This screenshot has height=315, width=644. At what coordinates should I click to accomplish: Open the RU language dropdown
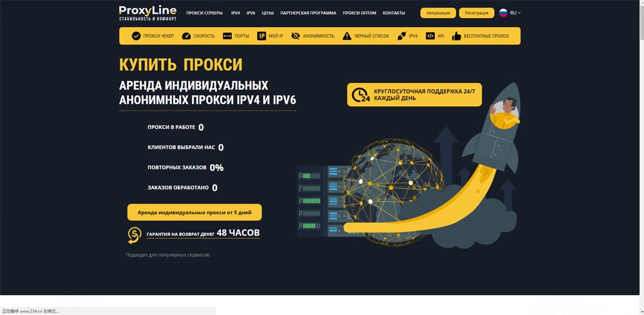click(515, 13)
